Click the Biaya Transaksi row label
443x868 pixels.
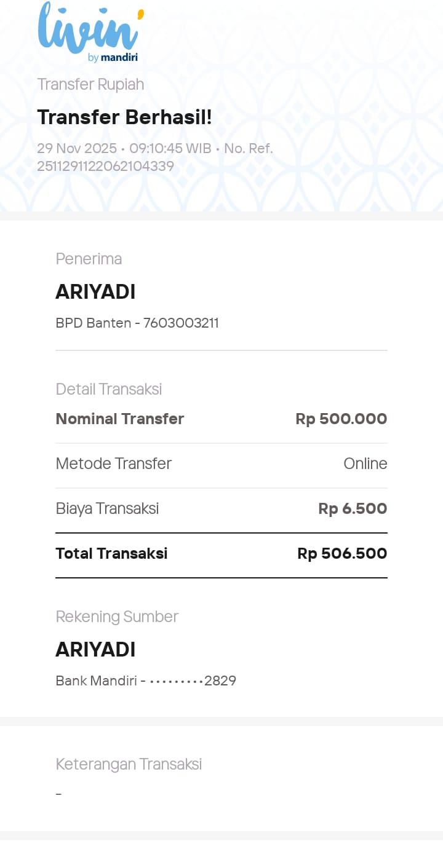tap(107, 508)
